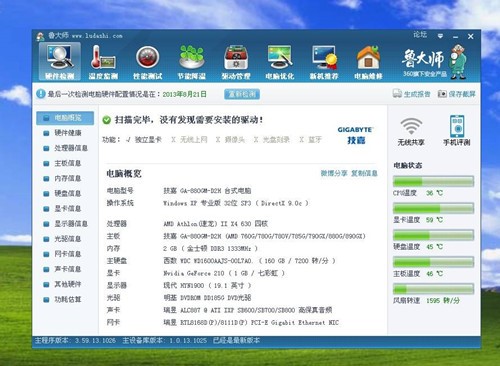Open the 性能测试 performance test gauge icon

tap(147, 62)
